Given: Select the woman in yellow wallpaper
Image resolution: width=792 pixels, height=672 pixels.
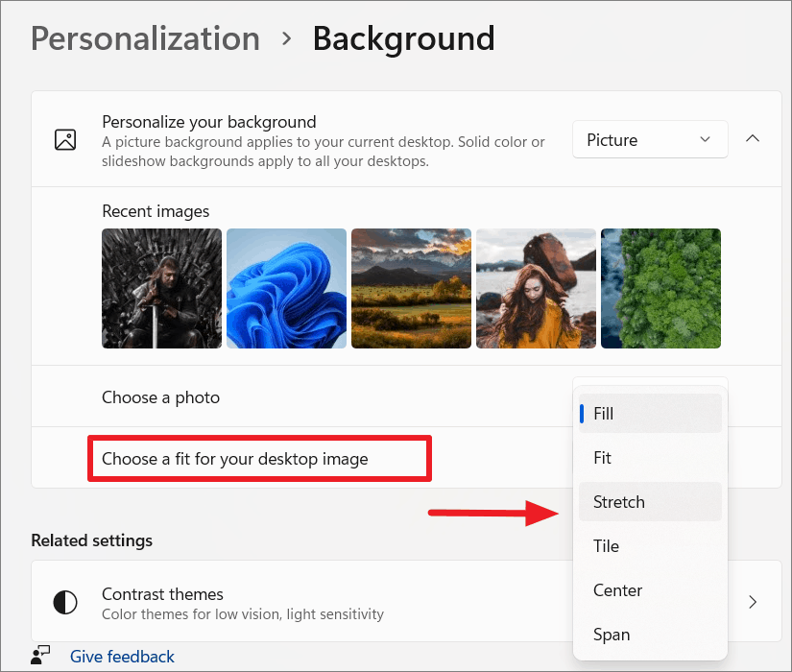Looking at the screenshot, I should click(x=536, y=289).
